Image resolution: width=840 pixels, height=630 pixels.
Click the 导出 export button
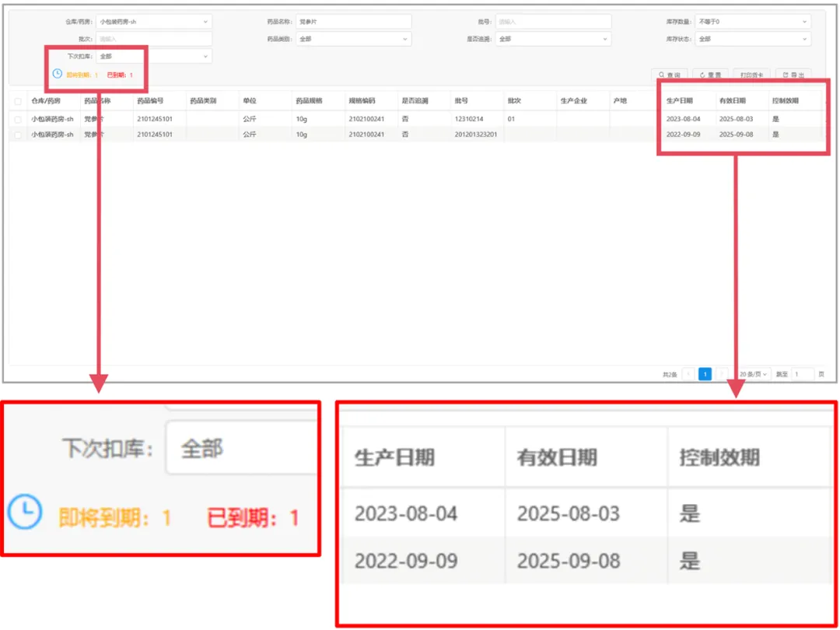pos(793,75)
